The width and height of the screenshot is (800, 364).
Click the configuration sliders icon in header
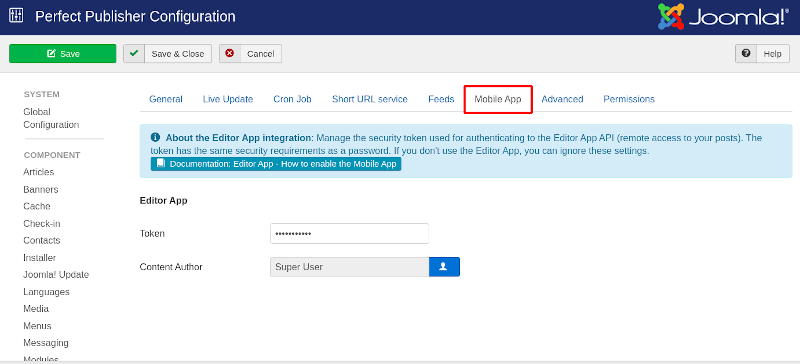coord(16,16)
